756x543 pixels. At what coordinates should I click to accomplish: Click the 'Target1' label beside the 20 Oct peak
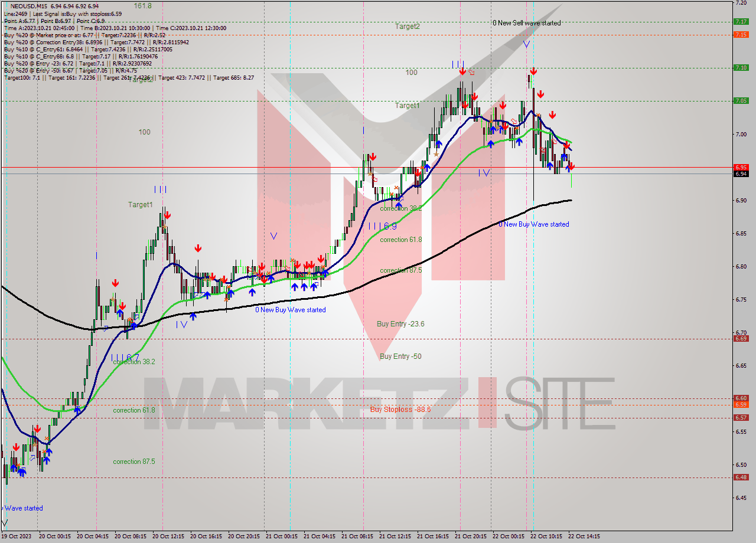coord(141,205)
